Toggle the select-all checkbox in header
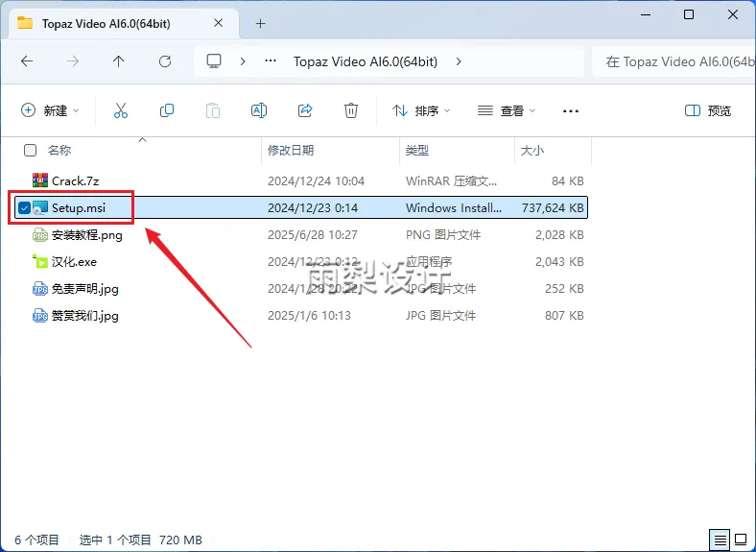This screenshot has width=756, height=552. tap(30, 150)
